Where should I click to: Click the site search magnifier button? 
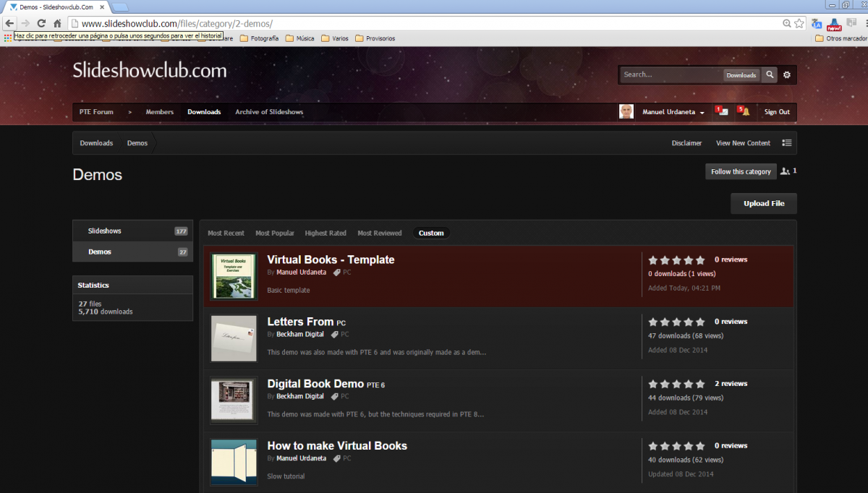(770, 74)
